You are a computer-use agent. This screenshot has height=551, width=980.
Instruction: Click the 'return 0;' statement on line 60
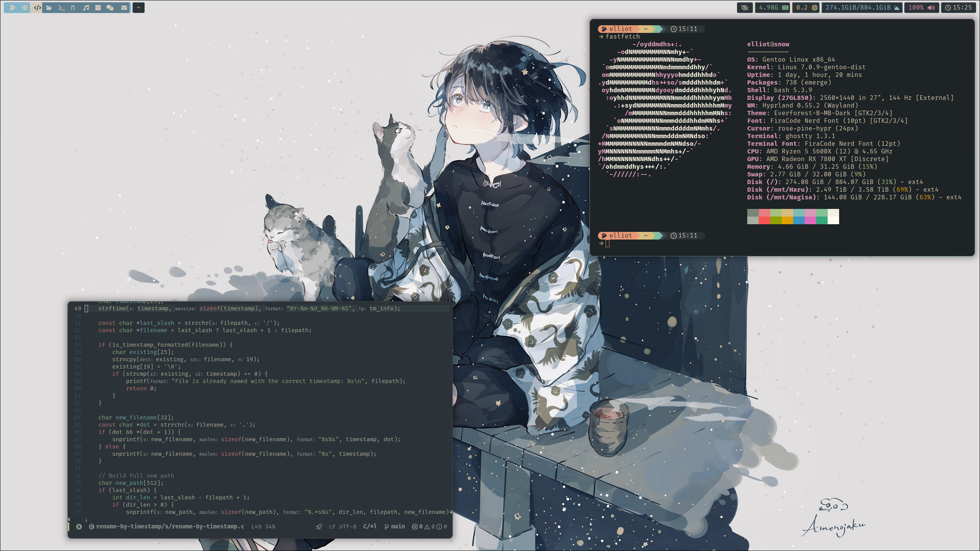(141, 388)
